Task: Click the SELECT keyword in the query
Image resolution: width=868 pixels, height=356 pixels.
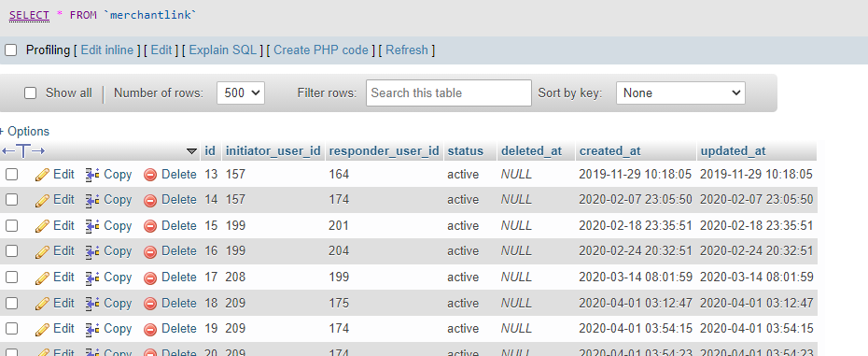Action: (29, 16)
